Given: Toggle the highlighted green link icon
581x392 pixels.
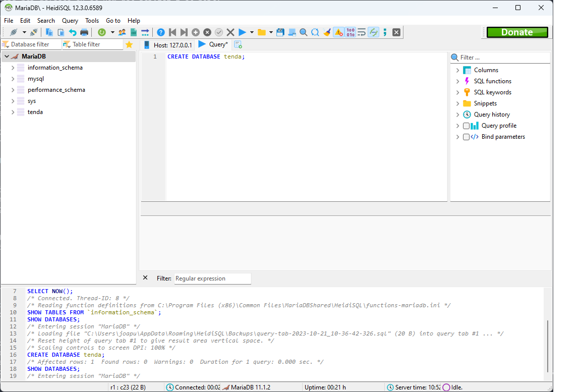Looking at the screenshot, I should pos(374,32).
